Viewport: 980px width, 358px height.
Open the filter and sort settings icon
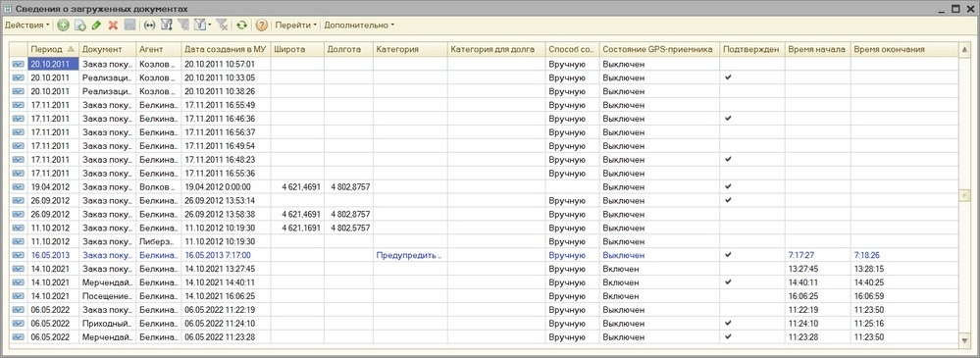(x=166, y=25)
